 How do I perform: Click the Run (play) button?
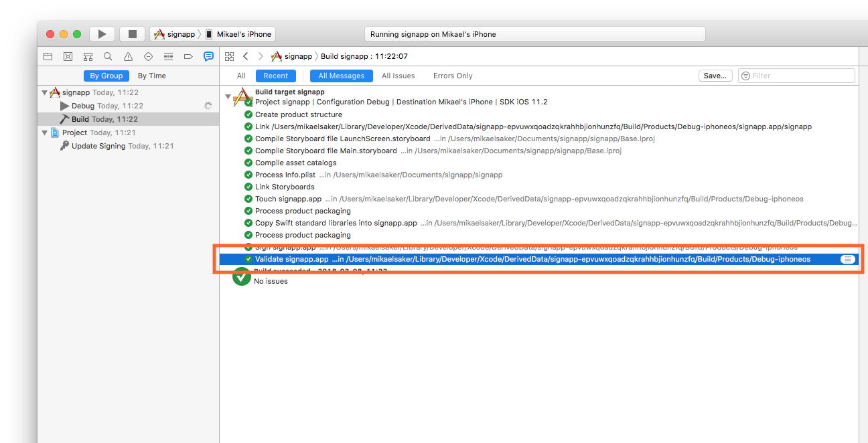pos(102,34)
